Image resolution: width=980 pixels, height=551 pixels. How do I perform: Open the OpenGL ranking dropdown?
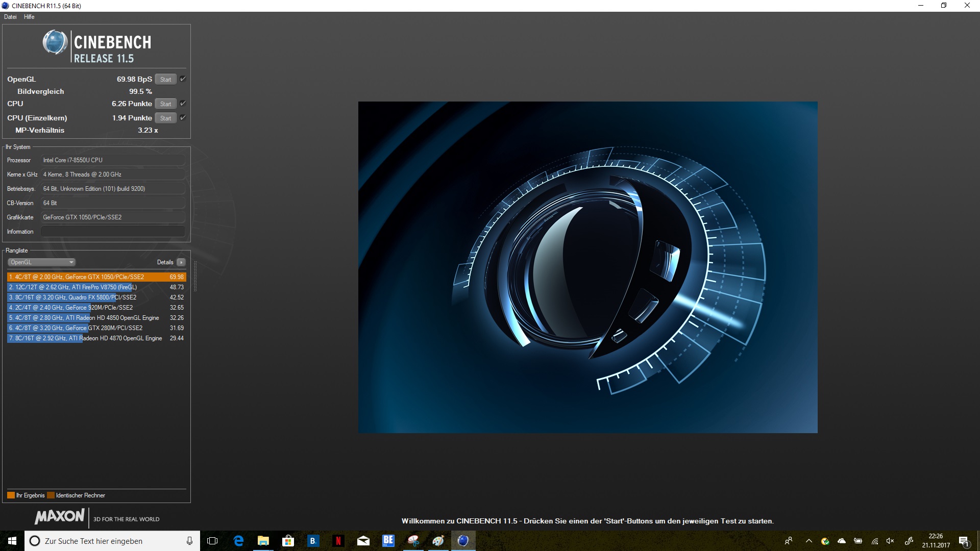pos(41,262)
